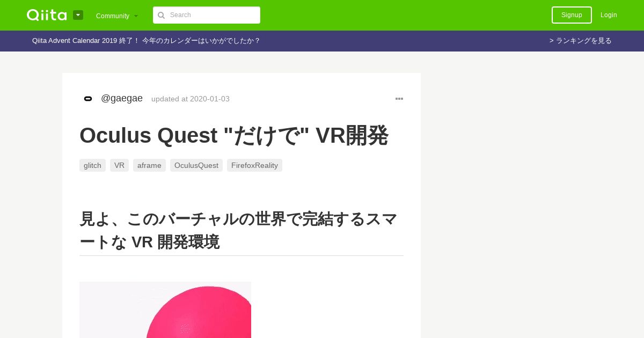The width and height of the screenshot is (644, 338).
Task: Select the FirefoxReality tag
Action: 254,165
